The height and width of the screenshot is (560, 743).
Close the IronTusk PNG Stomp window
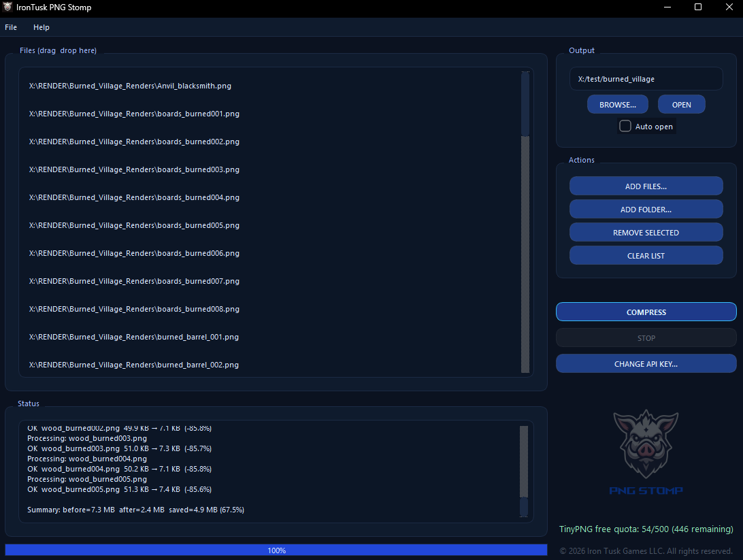coord(729,7)
